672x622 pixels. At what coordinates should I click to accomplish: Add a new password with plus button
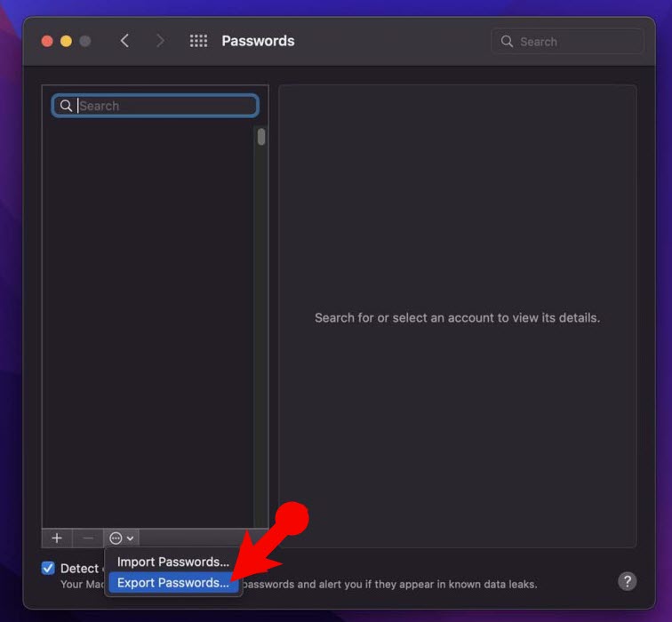[x=57, y=538]
